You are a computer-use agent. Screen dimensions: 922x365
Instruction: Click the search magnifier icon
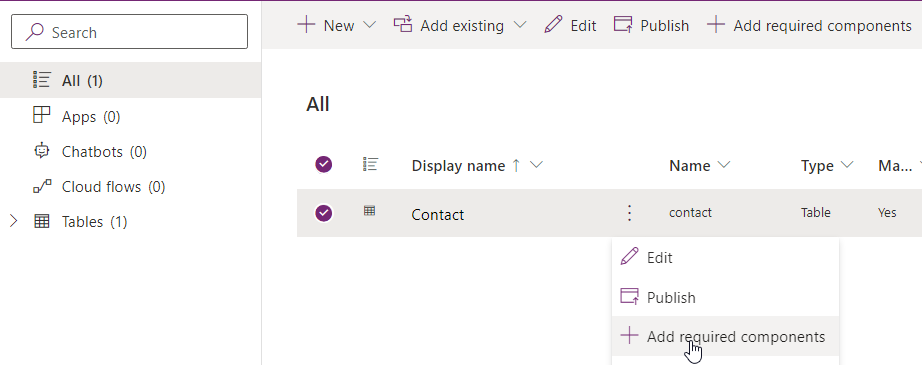[35, 32]
